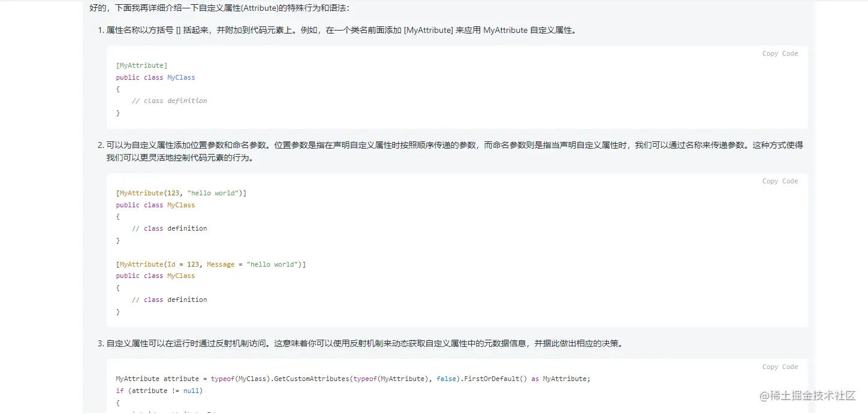Click the line [MyAttribute(Id = 123, Message = "hello world")]
Image resolution: width=868 pixels, height=414 pixels.
211,264
